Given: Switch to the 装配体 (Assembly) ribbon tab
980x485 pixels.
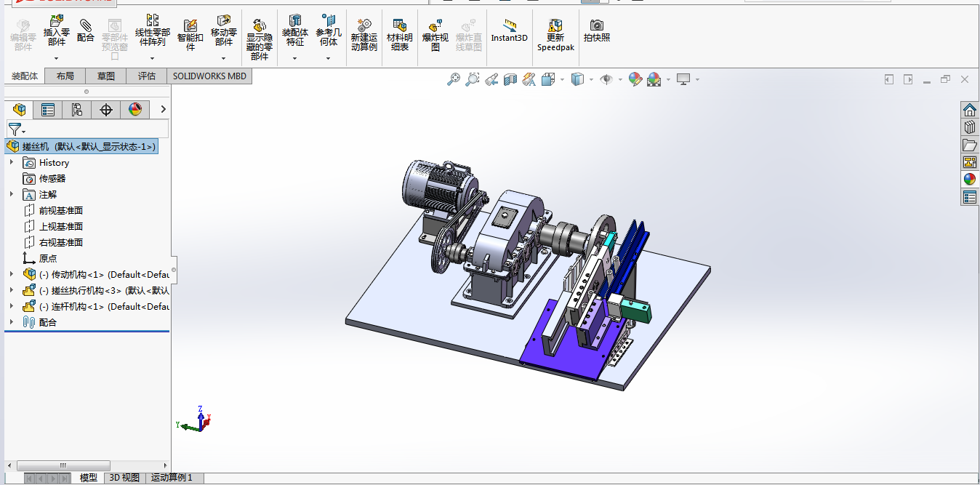Looking at the screenshot, I should click(25, 76).
